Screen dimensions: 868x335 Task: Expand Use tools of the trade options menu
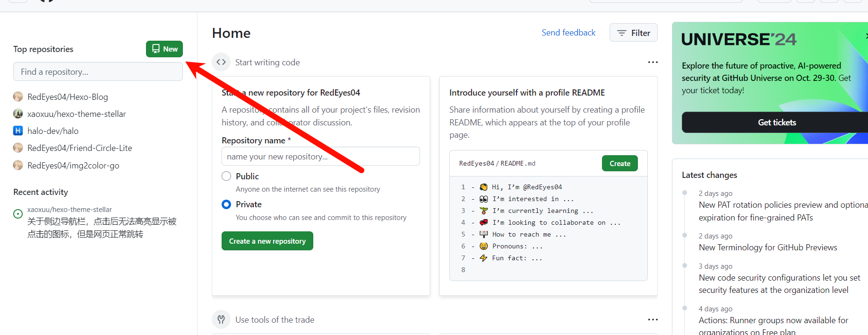pyautogui.click(x=653, y=320)
